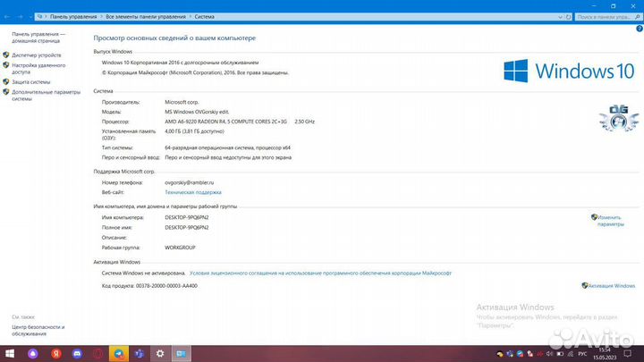
Task: Click the speaker volume tray icon
Action: [x=549, y=353]
